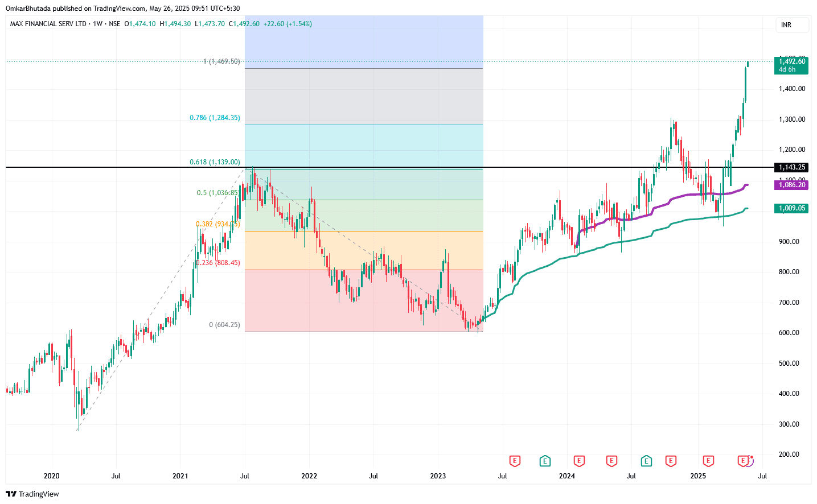Viewport: 817px width, 504px height.
Task: Click the purple 1,086.20 price label
Action: (792, 185)
